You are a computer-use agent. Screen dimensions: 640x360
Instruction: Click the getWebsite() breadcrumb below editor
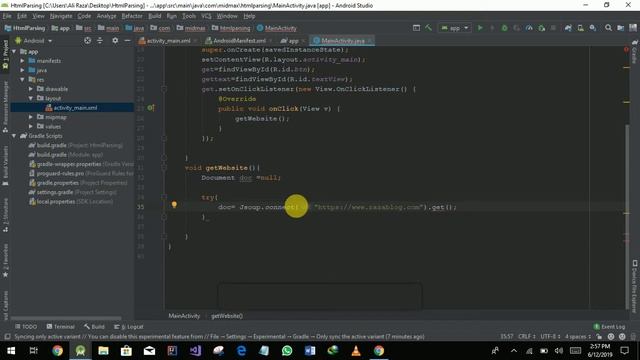[x=227, y=316]
